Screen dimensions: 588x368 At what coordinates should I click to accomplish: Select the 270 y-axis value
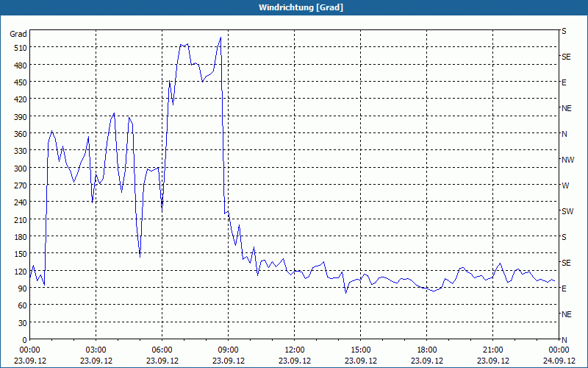[21, 185]
